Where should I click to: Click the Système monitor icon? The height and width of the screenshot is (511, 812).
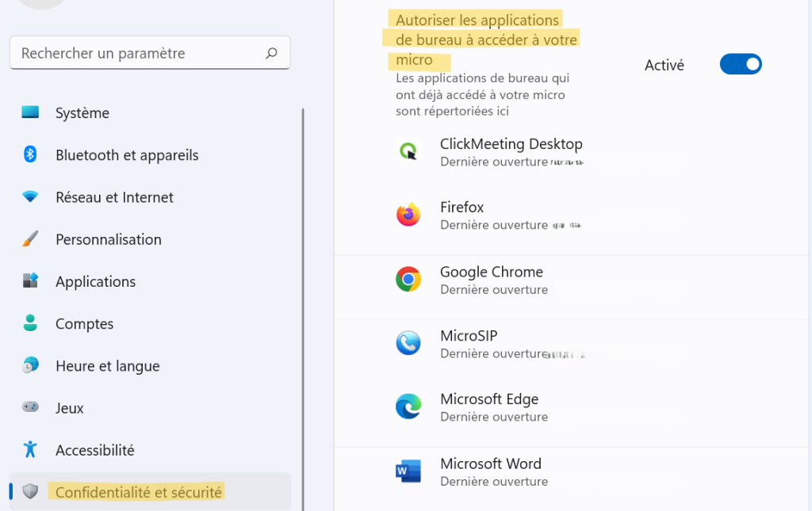30,112
